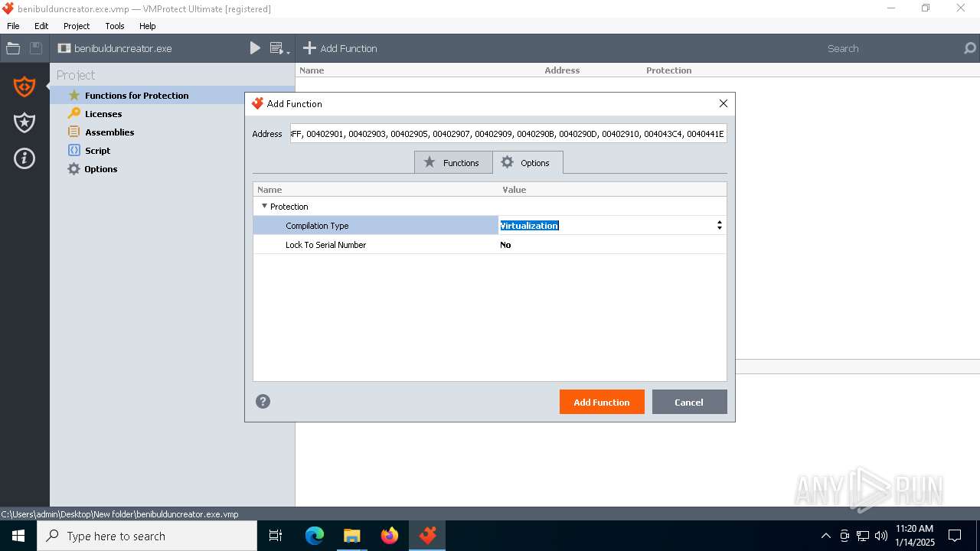Viewport: 980px width, 551px height.
Task: Click the Name column header in dialog
Action: click(x=269, y=190)
